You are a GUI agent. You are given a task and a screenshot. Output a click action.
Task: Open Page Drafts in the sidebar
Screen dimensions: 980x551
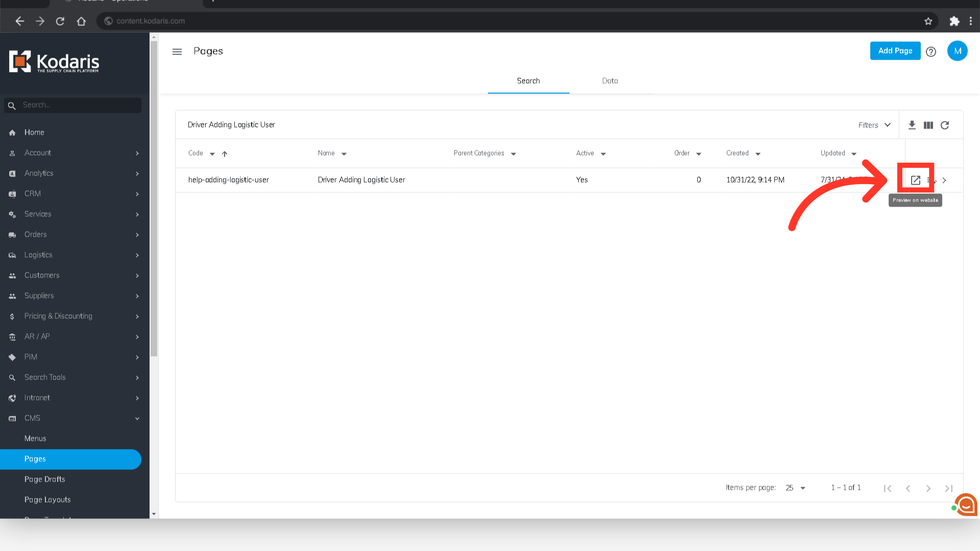45,479
